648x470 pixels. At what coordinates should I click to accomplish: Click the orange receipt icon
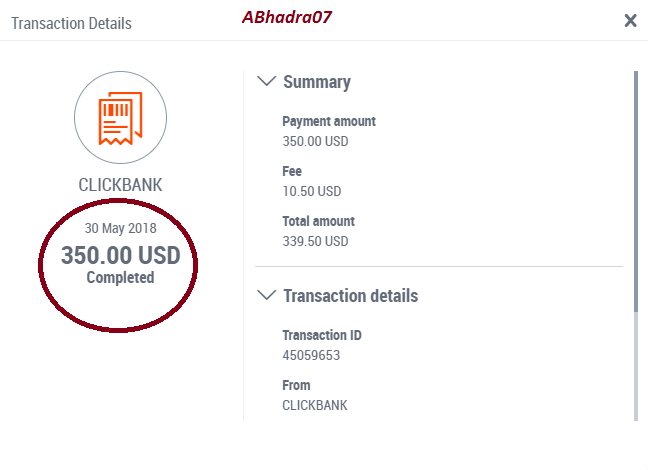pos(120,118)
